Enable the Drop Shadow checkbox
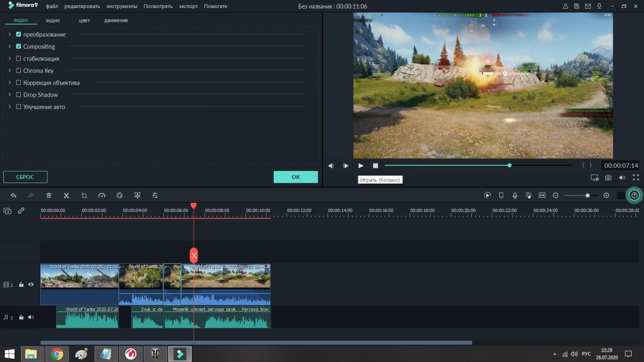644x362 pixels. (x=19, y=95)
